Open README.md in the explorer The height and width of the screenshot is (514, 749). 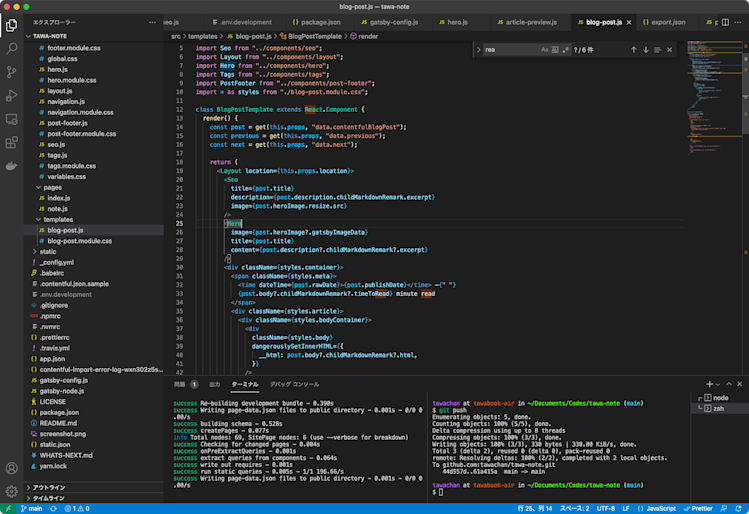[x=58, y=423]
